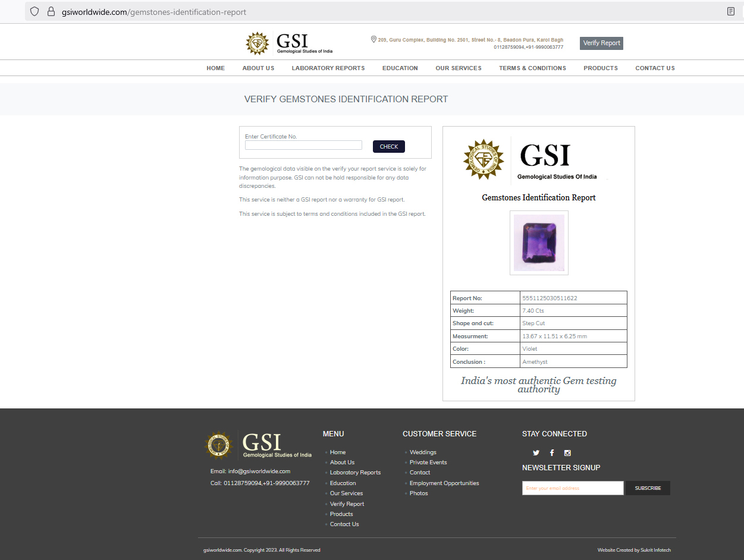Click the Verify Report header button
The image size is (744, 560).
pos(601,43)
